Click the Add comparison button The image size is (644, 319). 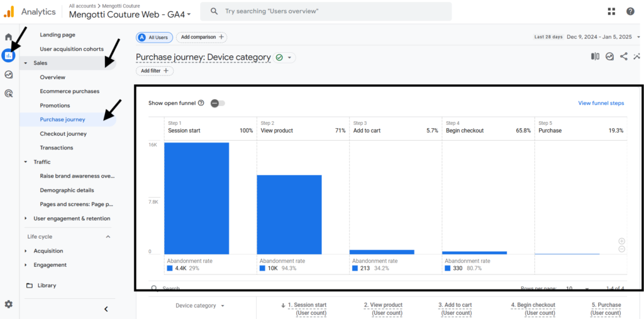202,37
